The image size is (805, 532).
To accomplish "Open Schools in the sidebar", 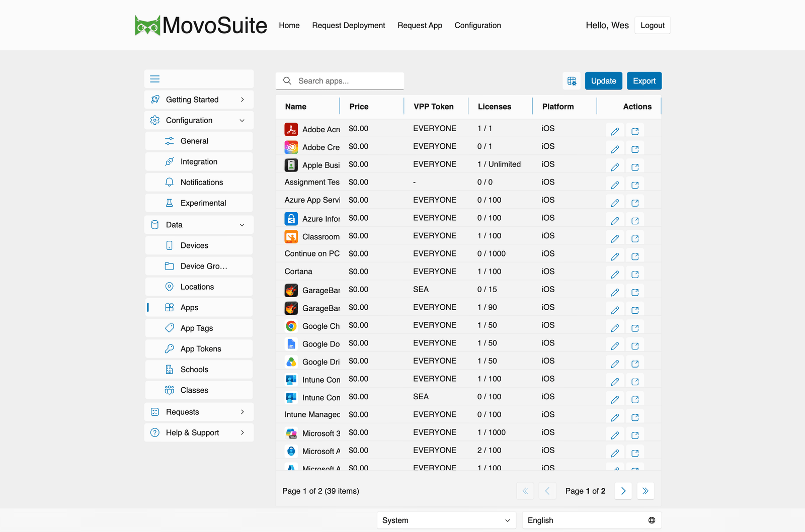I will [x=199, y=369].
